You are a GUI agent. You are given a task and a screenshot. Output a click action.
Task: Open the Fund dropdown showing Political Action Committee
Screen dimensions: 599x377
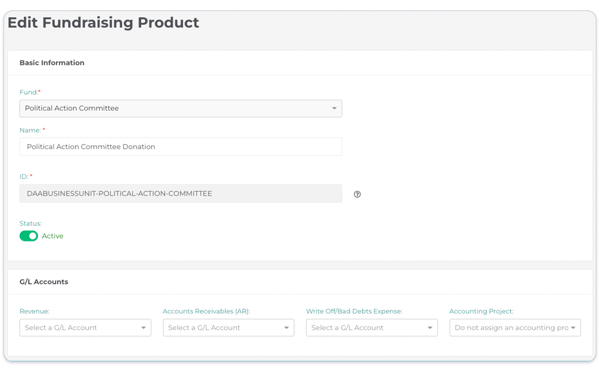coord(181,108)
